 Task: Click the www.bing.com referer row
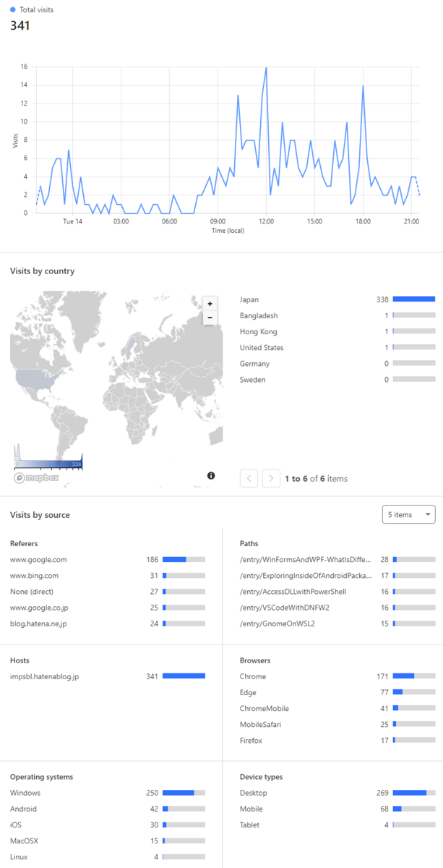coord(108,575)
